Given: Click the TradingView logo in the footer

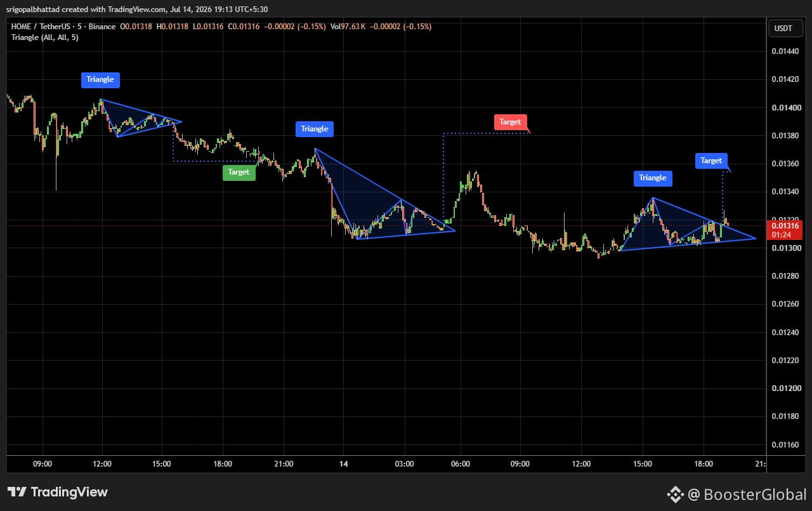Looking at the screenshot, I should [58, 492].
